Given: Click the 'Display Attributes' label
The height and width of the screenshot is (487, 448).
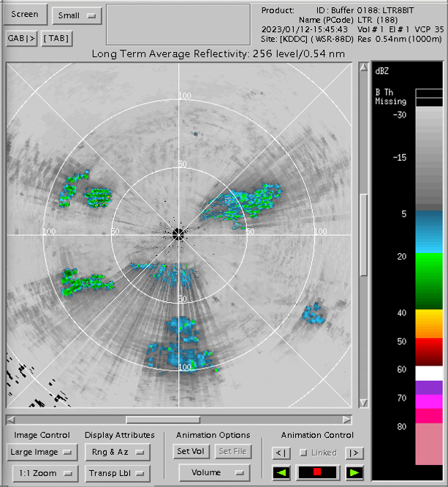Looking at the screenshot, I should coord(120,435).
